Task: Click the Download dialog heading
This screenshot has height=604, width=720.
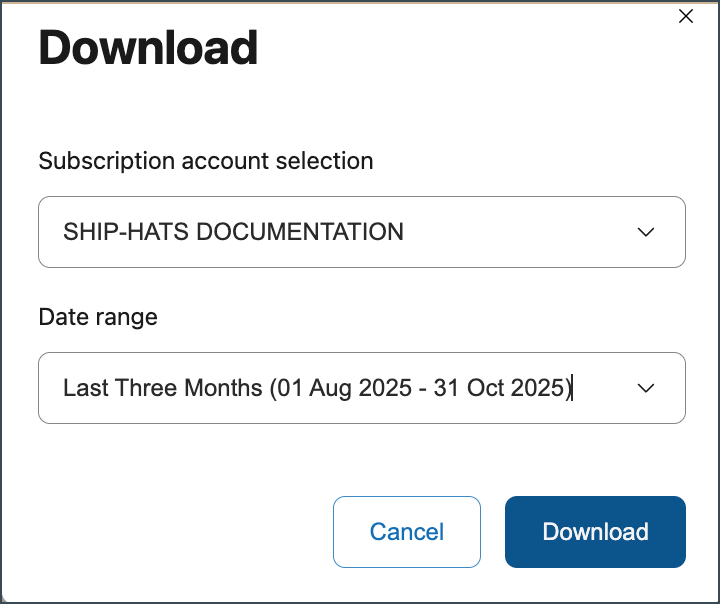Action: [x=148, y=48]
